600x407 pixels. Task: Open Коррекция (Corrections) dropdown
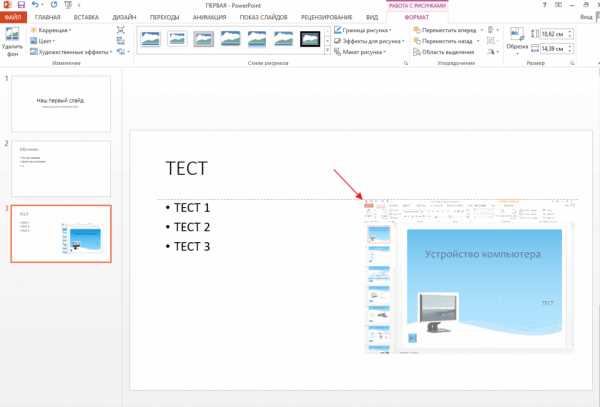coord(51,30)
